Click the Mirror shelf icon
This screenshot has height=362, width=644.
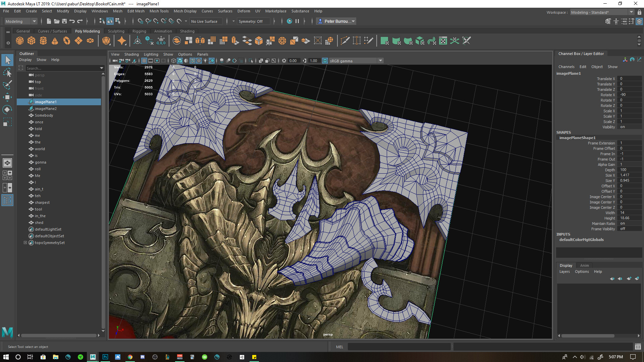pyautogui.click(x=200, y=41)
